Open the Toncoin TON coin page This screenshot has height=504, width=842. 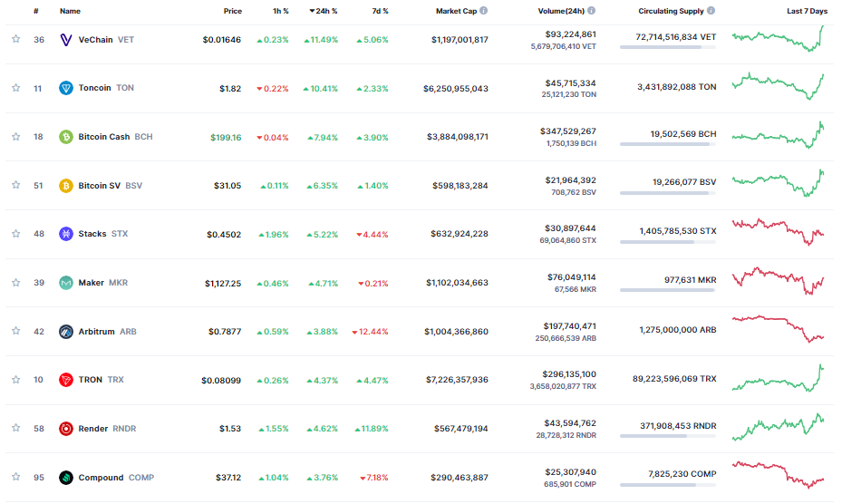[x=106, y=88]
